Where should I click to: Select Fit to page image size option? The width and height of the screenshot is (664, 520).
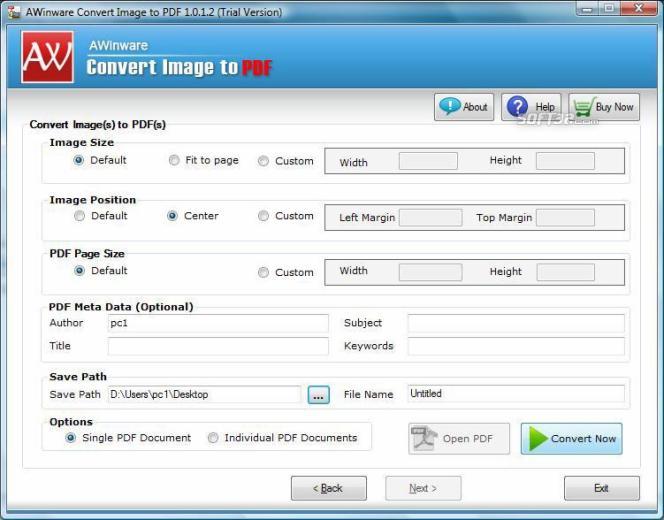(x=174, y=160)
